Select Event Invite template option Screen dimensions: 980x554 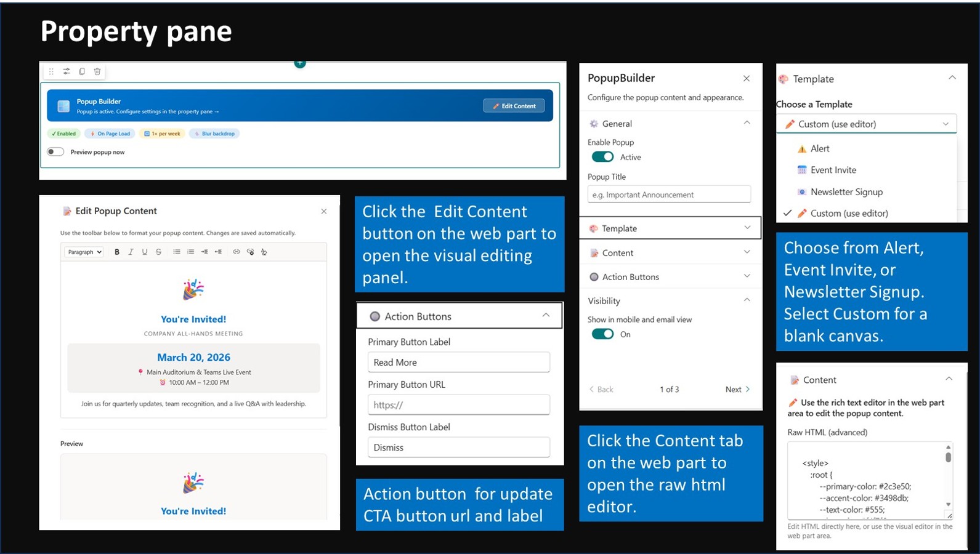click(x=833, y=170)
